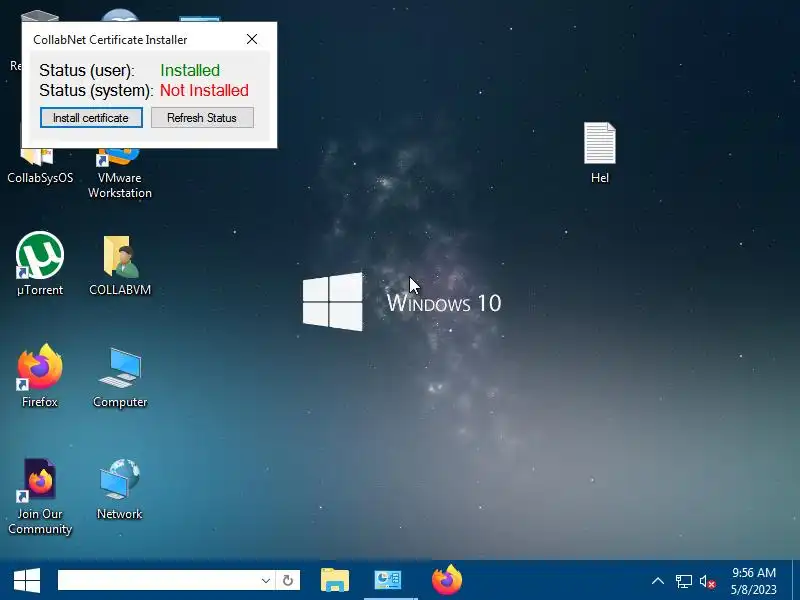800x600 pixels.
Task: Click the Status (user): label
Action: (87, 70)
